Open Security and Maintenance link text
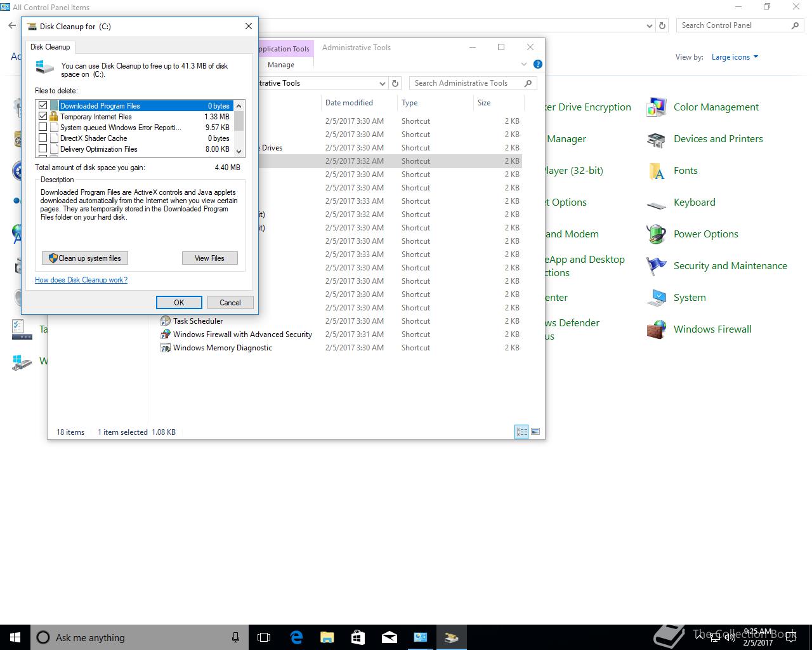The height and width of the screenshot is (650, 812). [x=730, y=266]
